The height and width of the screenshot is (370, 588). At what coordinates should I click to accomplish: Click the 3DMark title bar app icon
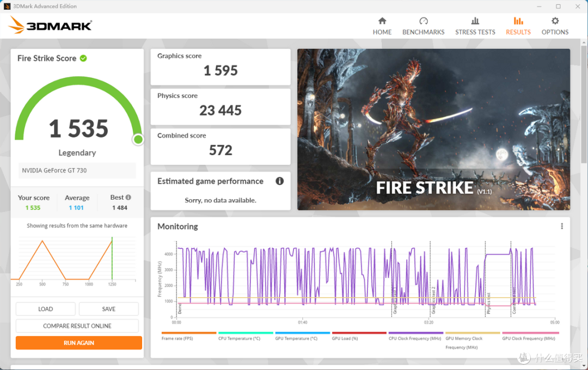click(7, 6)
